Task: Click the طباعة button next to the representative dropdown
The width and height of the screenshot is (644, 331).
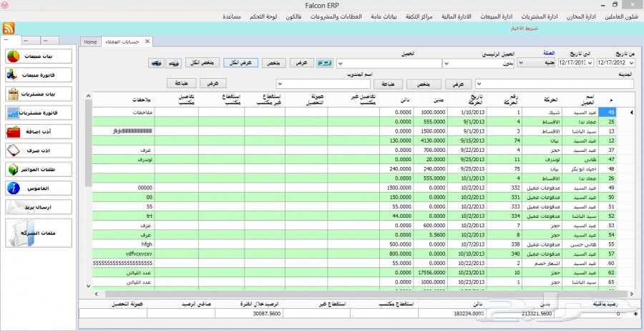Action: (x=387, y=84)
